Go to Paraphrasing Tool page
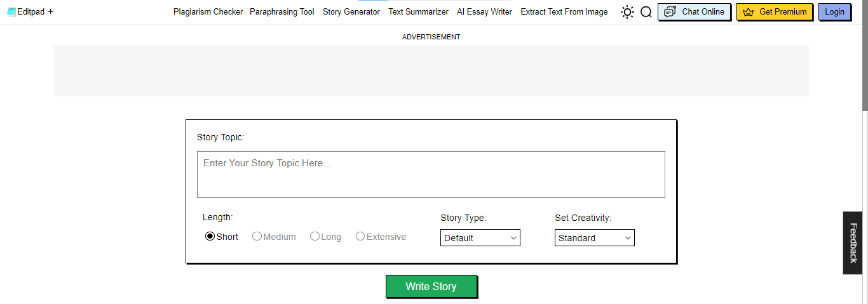Image resolution: width=868 pixels, height=304 pixels. click(x=281, y=11)
